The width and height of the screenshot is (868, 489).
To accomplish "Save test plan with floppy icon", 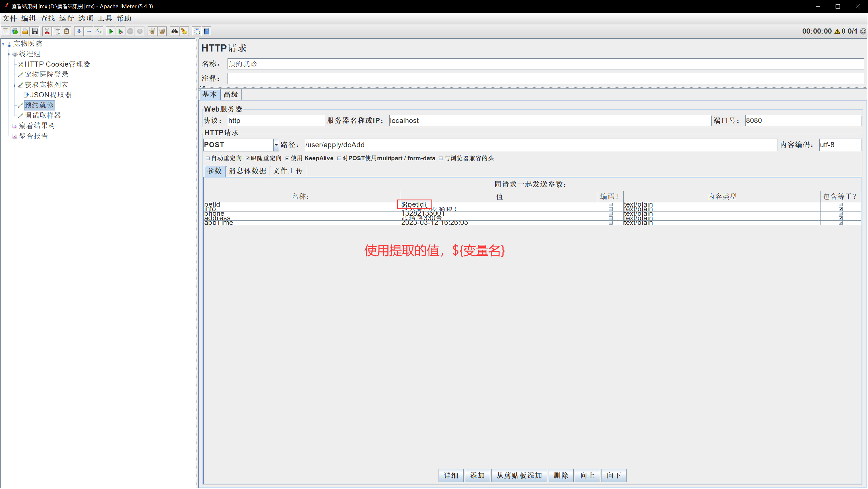I will click(35, 31).
